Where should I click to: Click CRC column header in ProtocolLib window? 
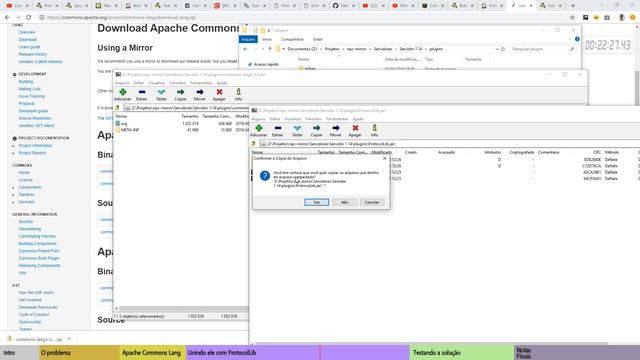[597, 152]
